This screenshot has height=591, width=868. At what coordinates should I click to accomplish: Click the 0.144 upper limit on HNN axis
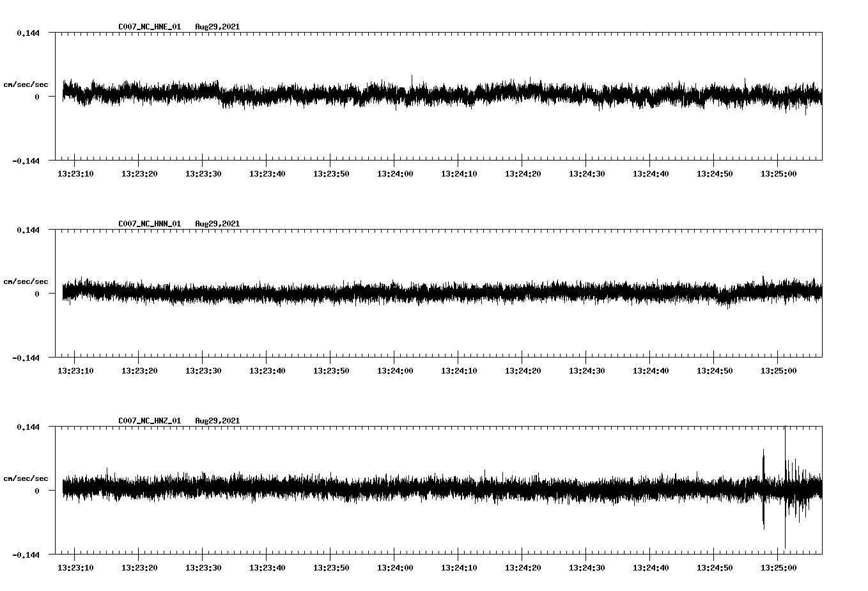[x=27, y=230]
